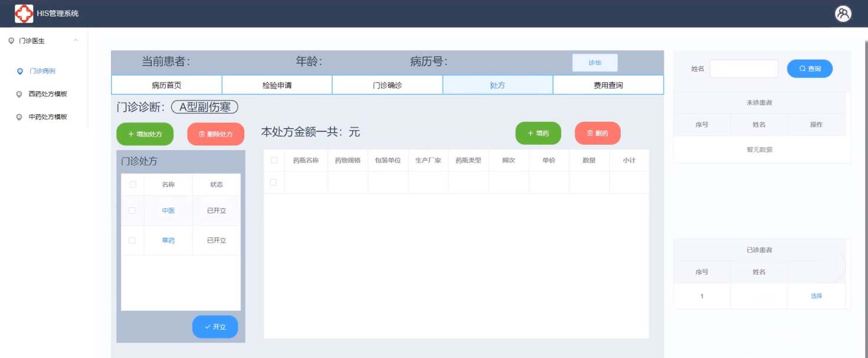Click the 查询 search button
This screenshot has width=868, height=358.
click(809, 69)
